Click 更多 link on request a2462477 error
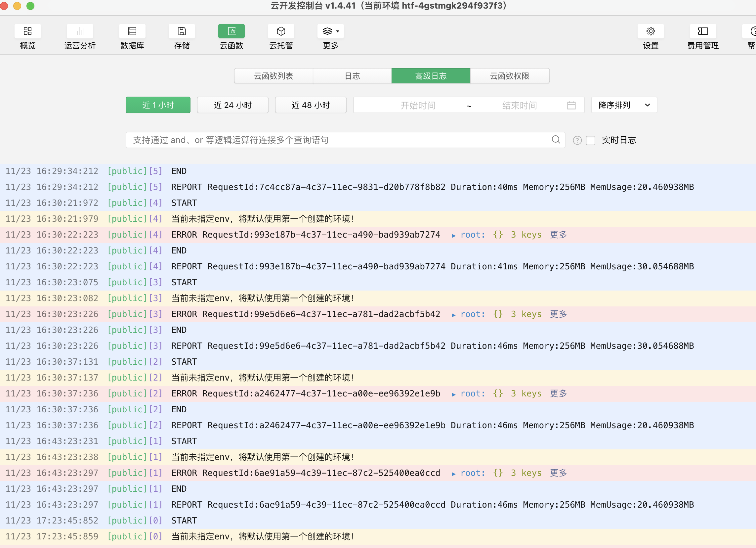This screenshot has width=756, height=548. pyautogui.click(x=558, y=393)
